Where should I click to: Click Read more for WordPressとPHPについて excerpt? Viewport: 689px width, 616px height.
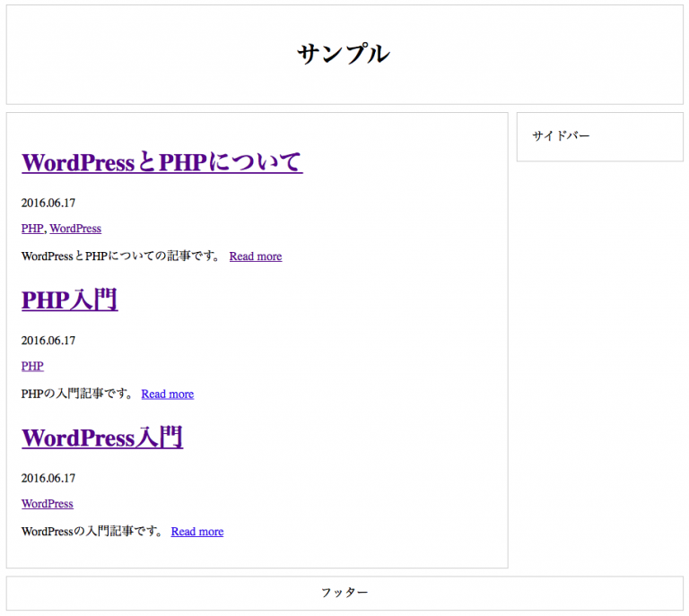point(255,256)
